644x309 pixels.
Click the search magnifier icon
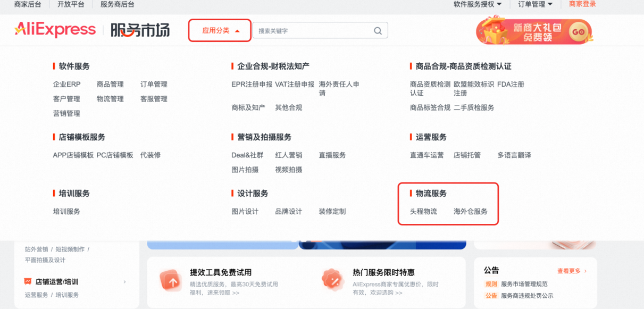[378, 30]
